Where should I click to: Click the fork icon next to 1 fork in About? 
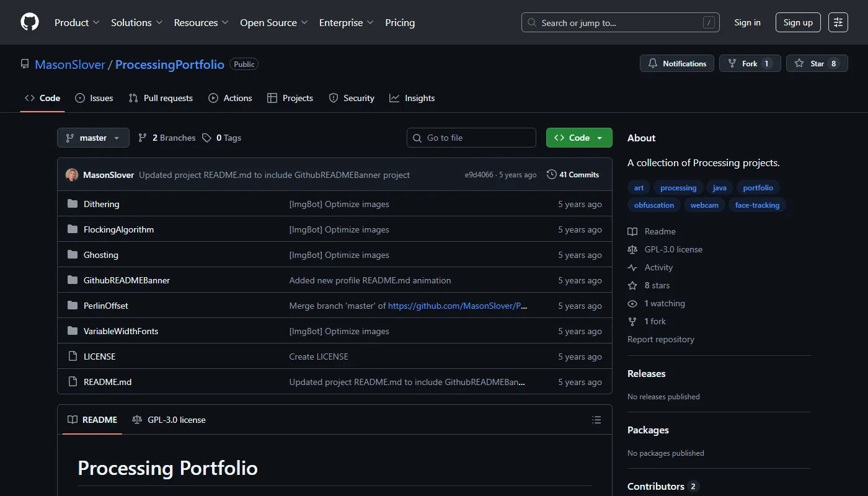click(x=632, y=321)
